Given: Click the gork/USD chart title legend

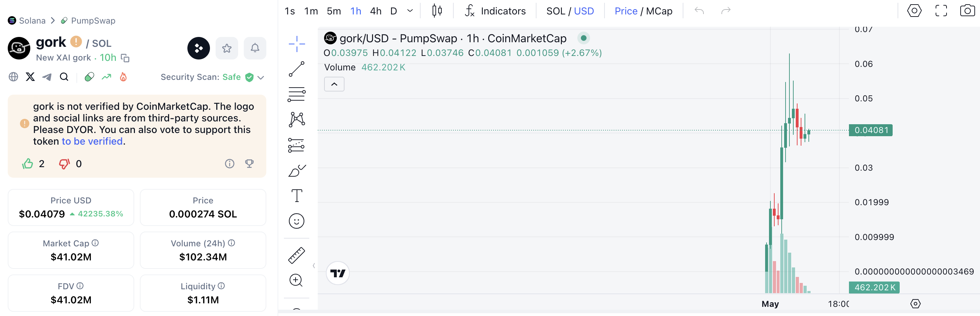Looking at the screenshot, I should (x=453, y=38).
